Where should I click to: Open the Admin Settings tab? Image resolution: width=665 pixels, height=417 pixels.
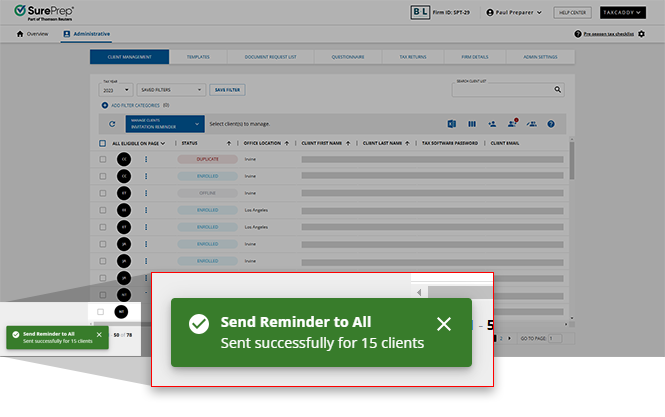[x=540, y=57]
